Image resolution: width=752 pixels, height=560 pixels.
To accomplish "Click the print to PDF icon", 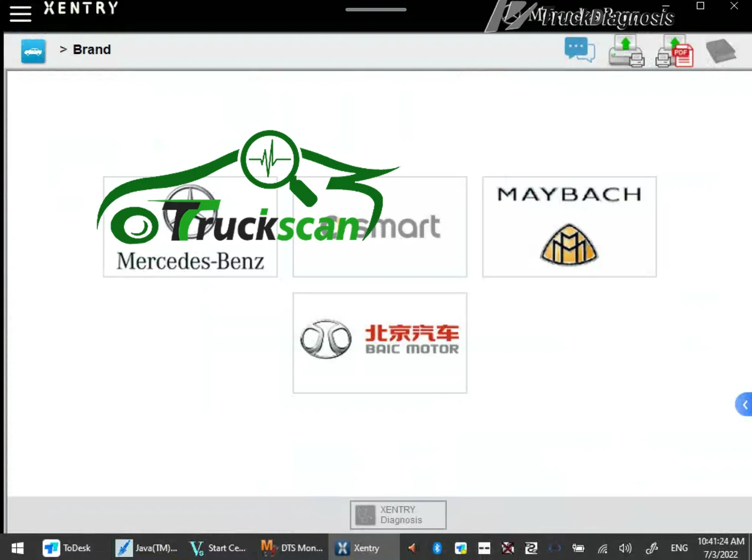I will [x=675, y=51].
